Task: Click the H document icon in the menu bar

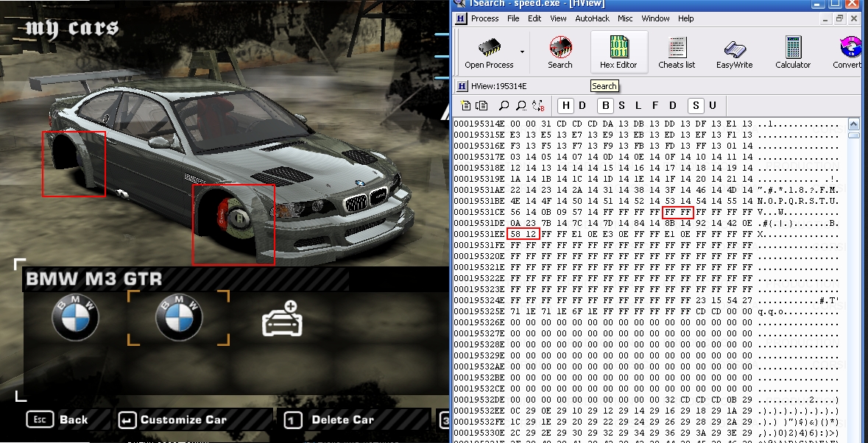Action: pyautogui.click(x=461, y=18)
